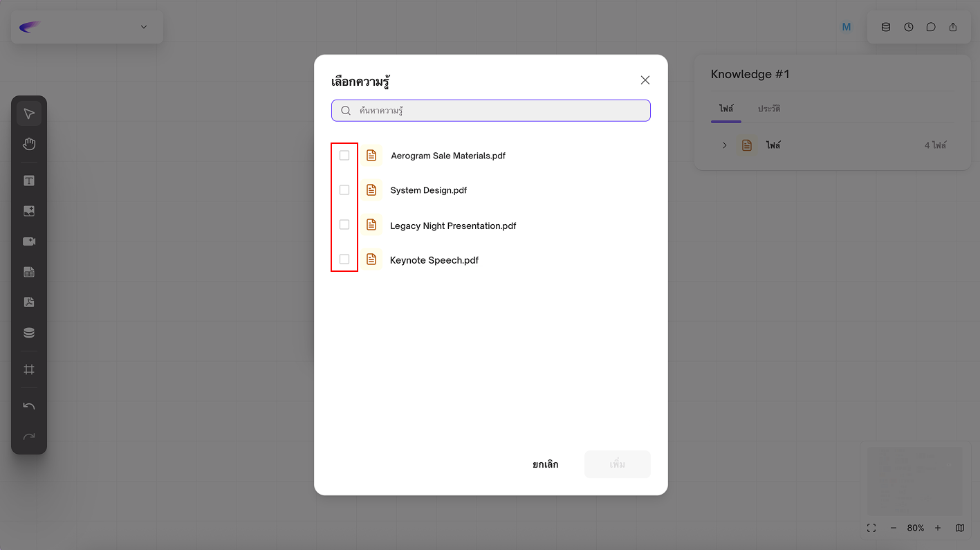
Task: Open the workspace dropdown next to the logo
Action: (x=144, y=27)
